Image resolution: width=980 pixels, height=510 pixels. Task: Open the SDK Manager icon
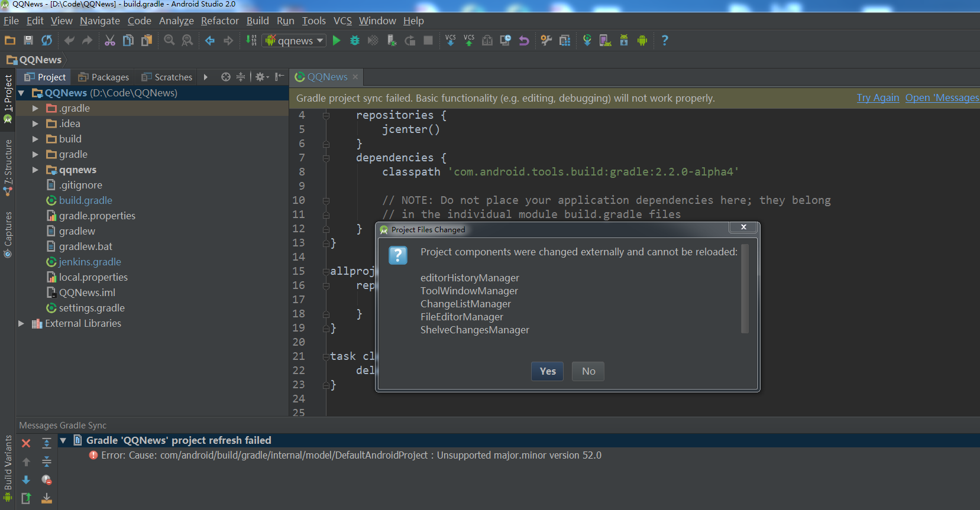click(624, 40)
